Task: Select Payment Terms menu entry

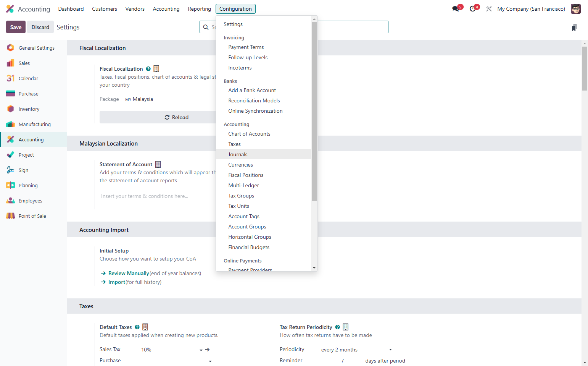Action: pyautogui.click(x=264, y=47)
